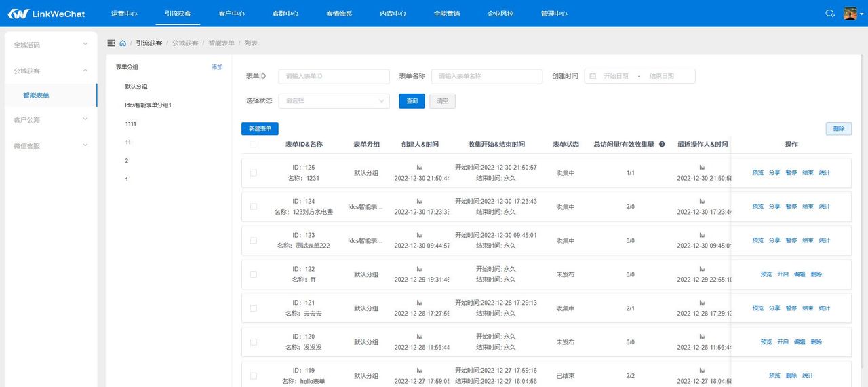
Task: Check the row for form ID 123
Action: tap(254, 240)
